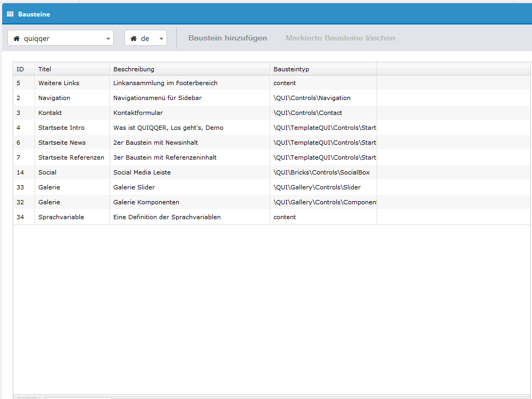Sort table by ID column header

point(24,69)
